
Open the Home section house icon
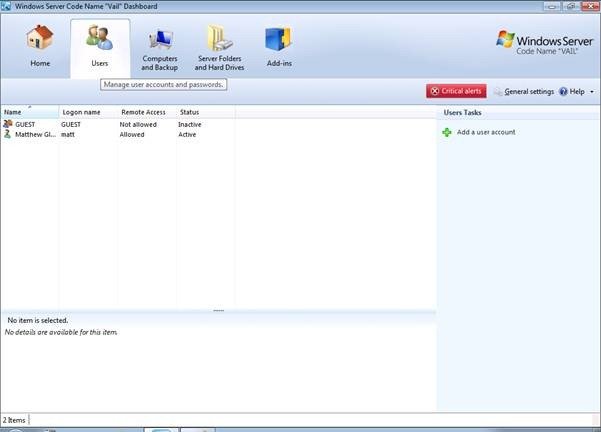(40, 37)
